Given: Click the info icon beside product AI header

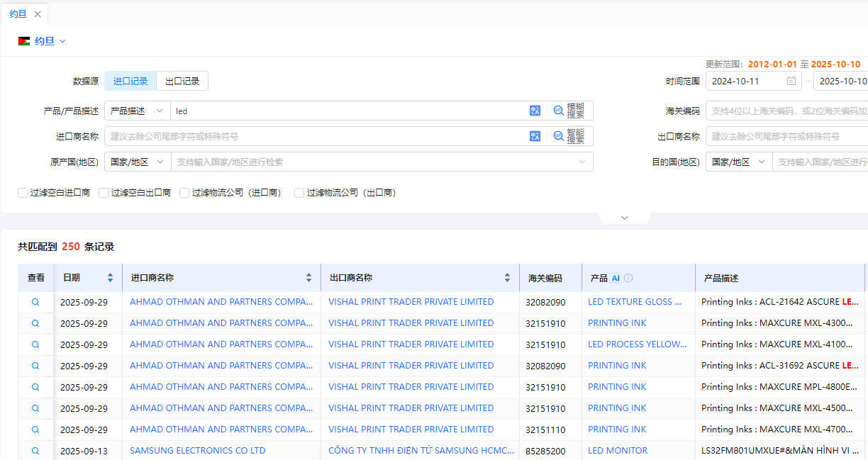Looking at the screenshot, I should (x=628, y=279).
